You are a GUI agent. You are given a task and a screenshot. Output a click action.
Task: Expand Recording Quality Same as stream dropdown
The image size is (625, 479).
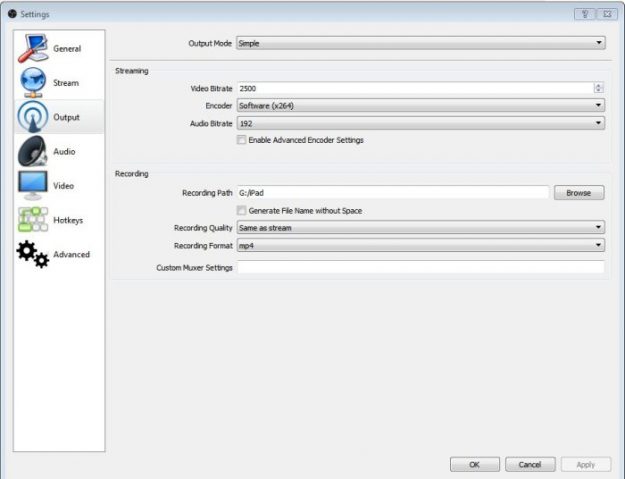click(421, 228)
